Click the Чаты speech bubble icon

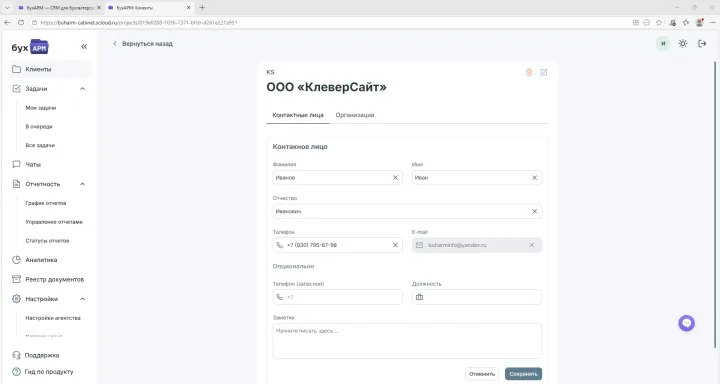[17, 164]
